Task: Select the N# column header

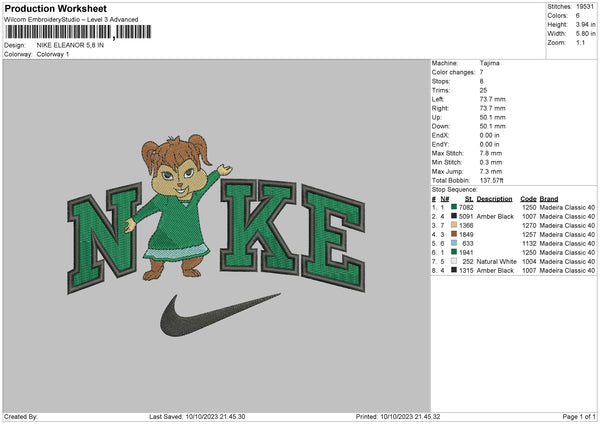Action: click(x=445, y=199)
